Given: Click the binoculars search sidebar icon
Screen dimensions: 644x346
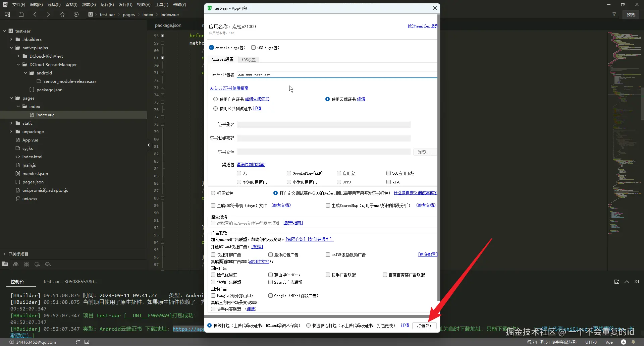Looking at the screenshot, I should coord(16,264).
